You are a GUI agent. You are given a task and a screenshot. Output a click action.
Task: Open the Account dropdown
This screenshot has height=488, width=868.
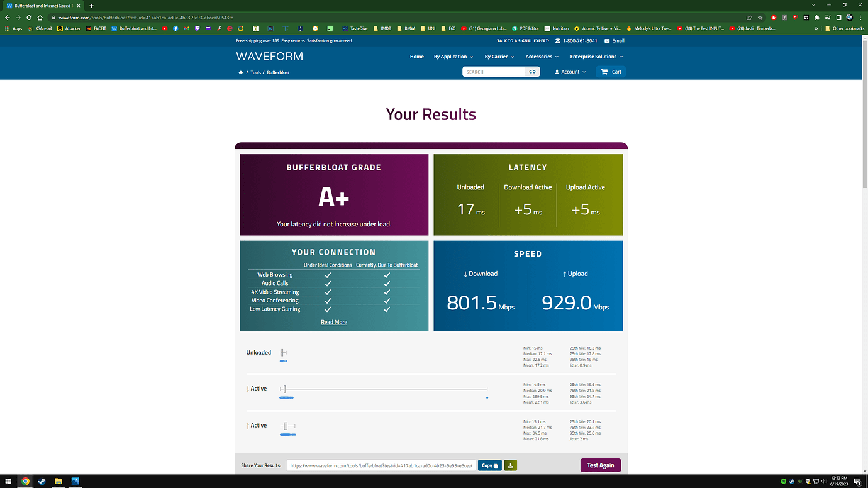570,72
